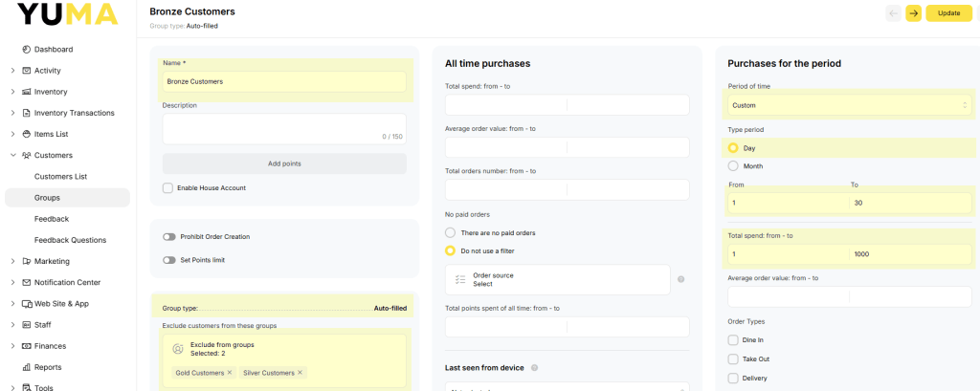
Task: Open Feedback submenu item
Action: pyautogui.click(x=52, y=219)
